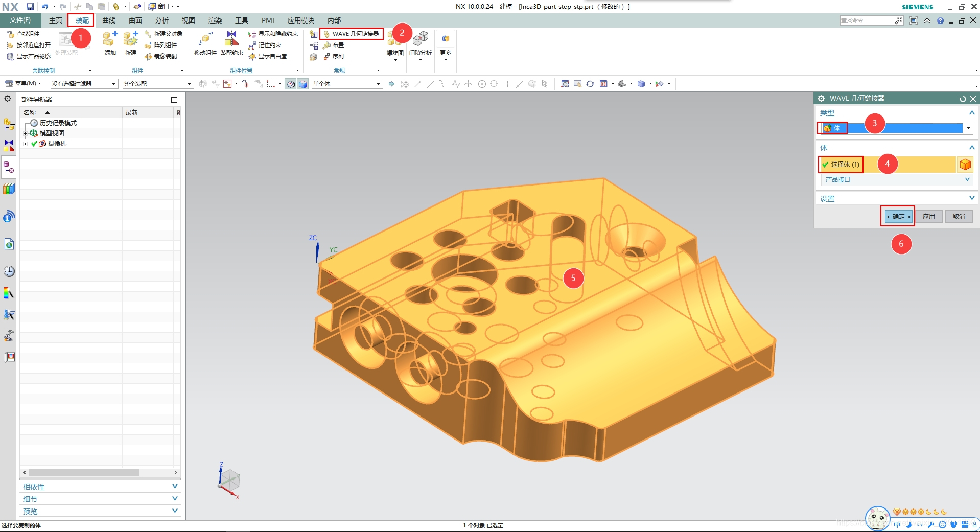Screen dimensions: 980x532
Task: Switch to the 主页 tab
Action: 56,20
